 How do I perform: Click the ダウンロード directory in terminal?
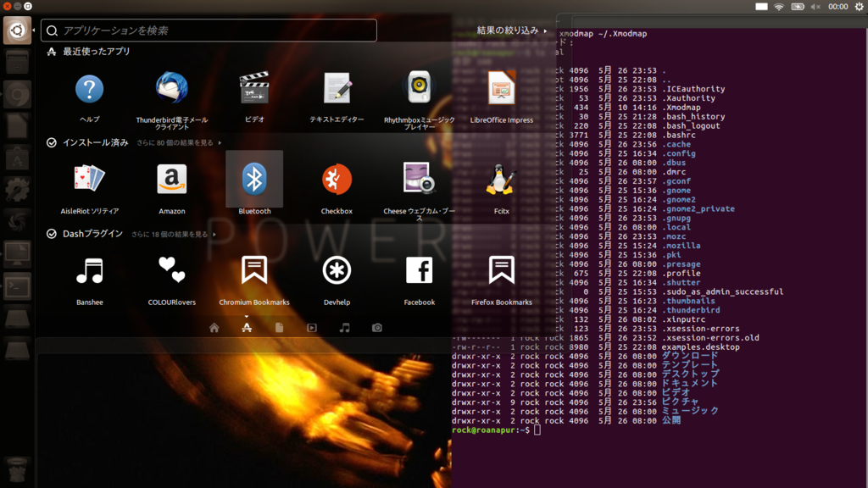[689, 356]
